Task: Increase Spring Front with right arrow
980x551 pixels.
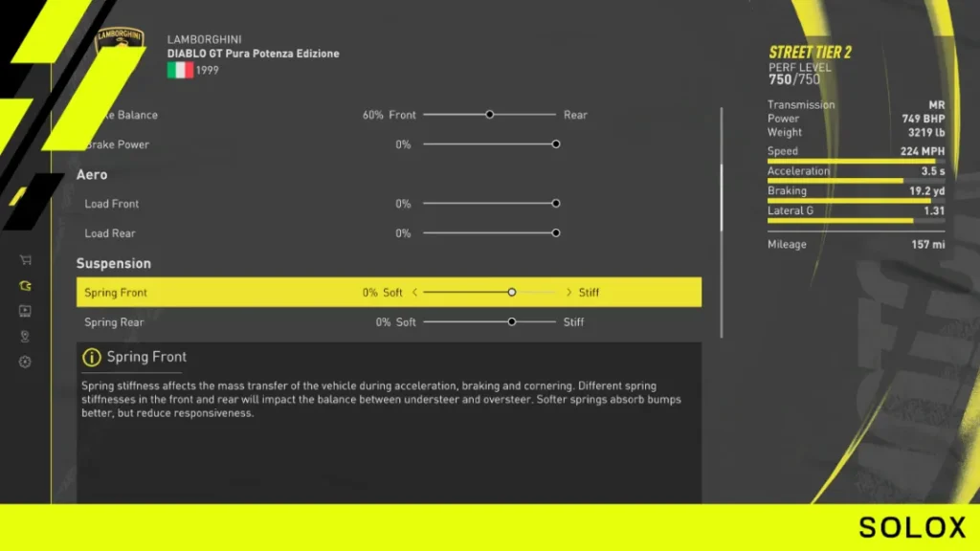Action: (x=568, y=292)
